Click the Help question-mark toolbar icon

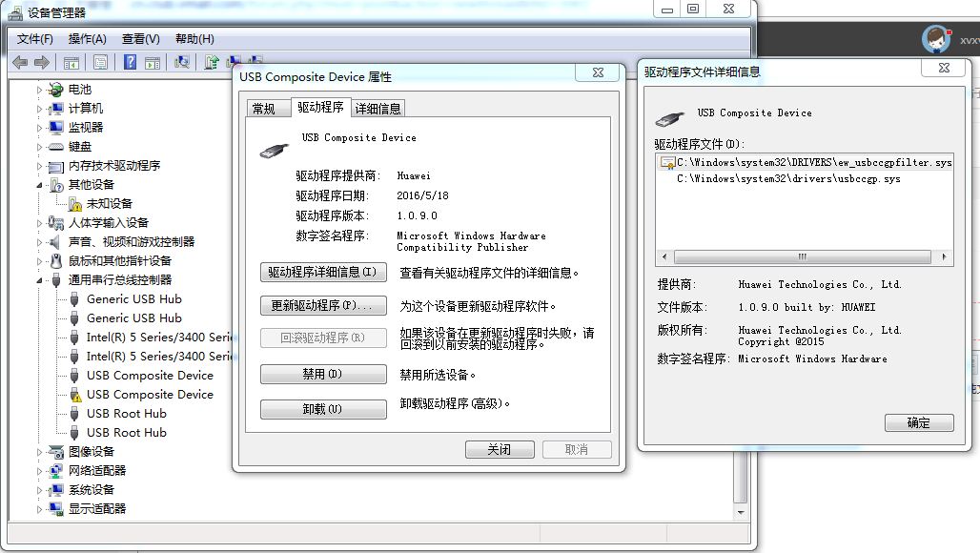click(x=129, y=61)
